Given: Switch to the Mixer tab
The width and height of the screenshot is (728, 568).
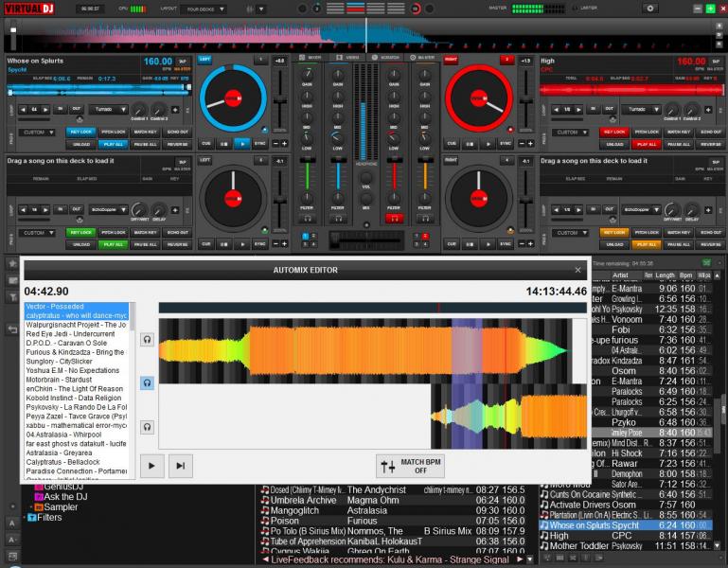Looking at the screenshot, I should [x=311, y=58].
